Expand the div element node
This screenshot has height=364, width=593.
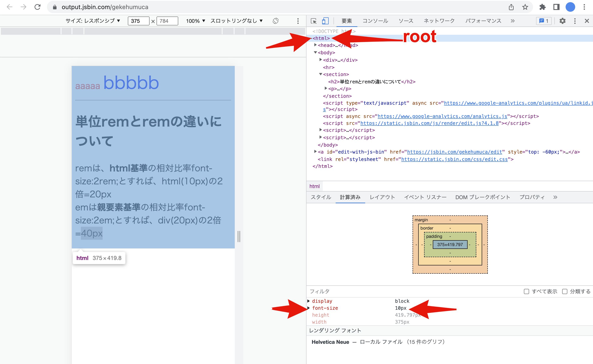pos(321,60)
